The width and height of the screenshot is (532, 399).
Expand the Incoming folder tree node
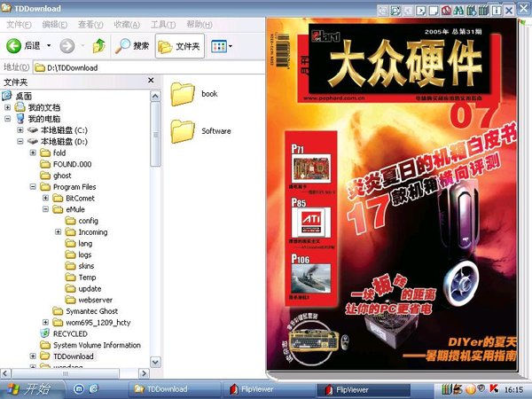pos(58,232)
